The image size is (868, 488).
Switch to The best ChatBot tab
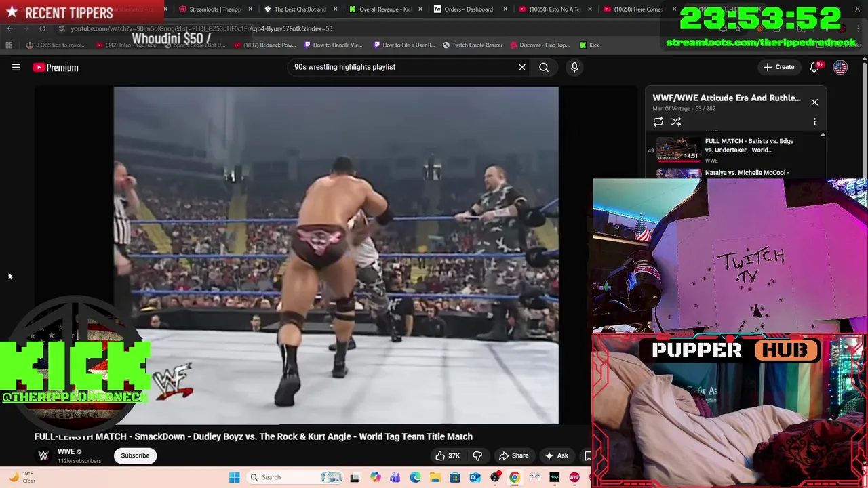click(x=300, y=9)
